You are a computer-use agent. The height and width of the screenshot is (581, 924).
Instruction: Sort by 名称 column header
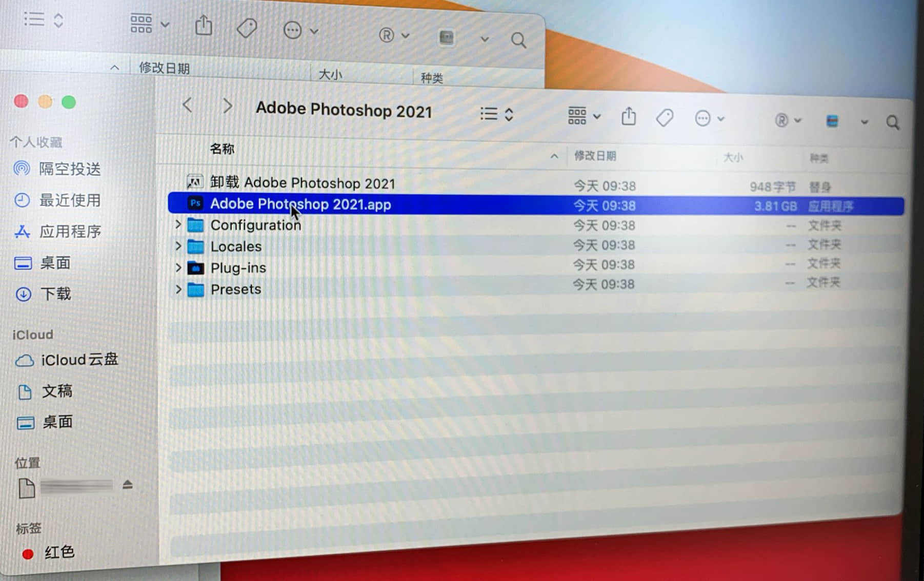coord(222,149)
